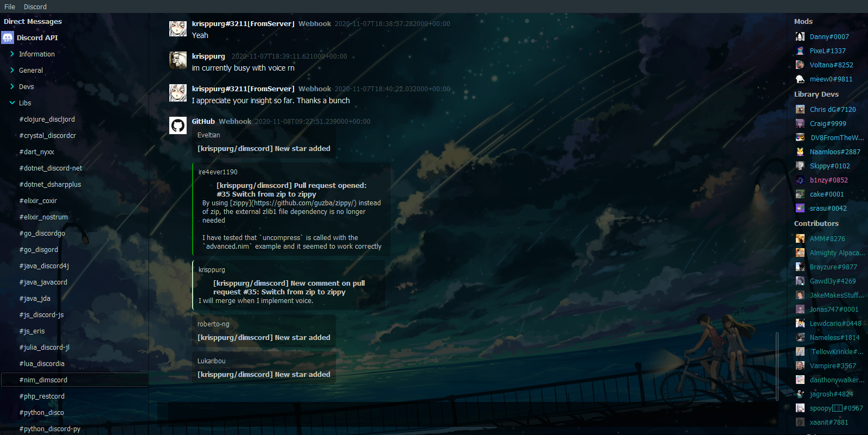
Task: Open the File menu
Action: [x=10, y=7]
